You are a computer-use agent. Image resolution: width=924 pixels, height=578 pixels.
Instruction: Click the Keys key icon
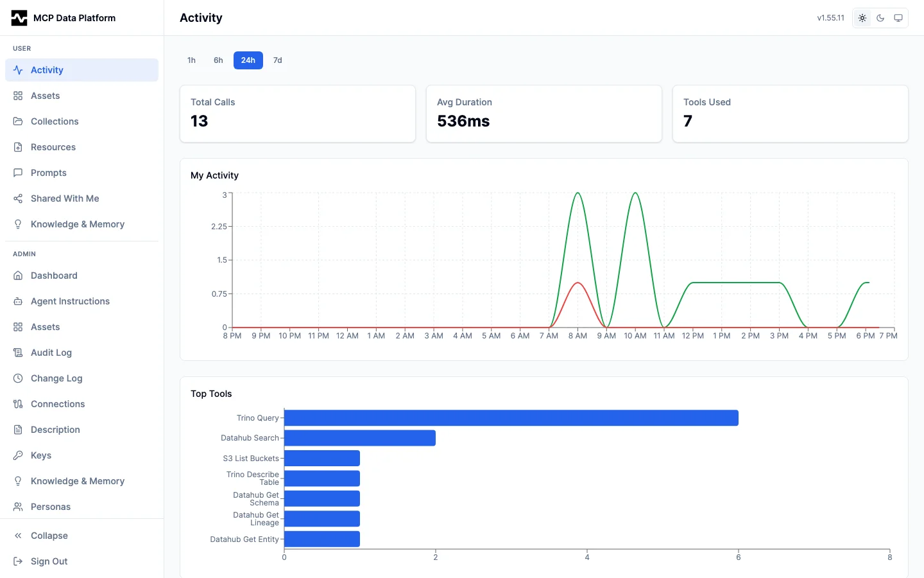point(18,455)
